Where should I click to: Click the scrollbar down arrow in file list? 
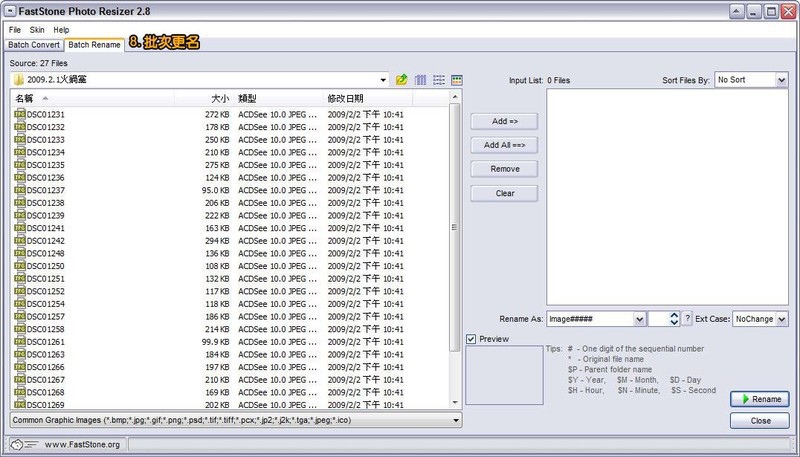(455, 403)
